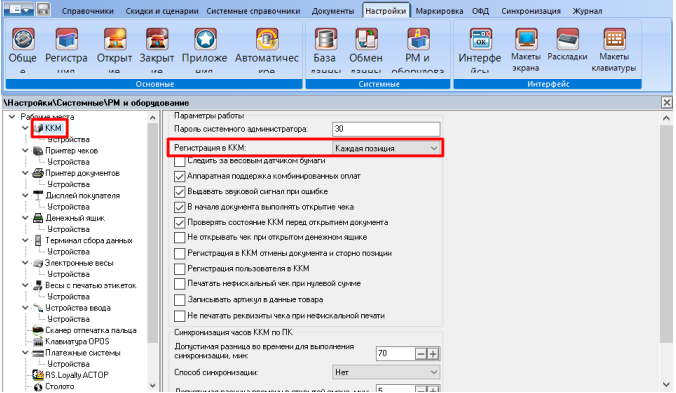Open the Макеты экрана icon
The height and width of the screenshot is (393, 676).
526,39
